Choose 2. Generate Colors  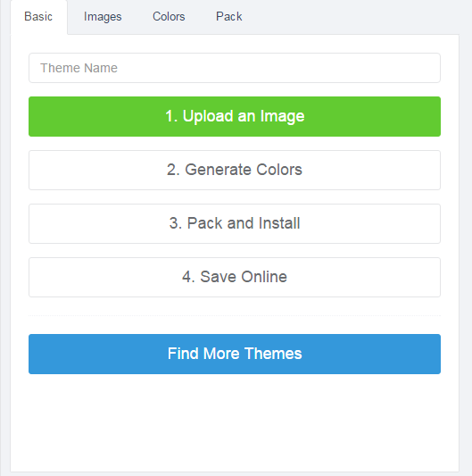pyautogui.click(x=235, y=170)
